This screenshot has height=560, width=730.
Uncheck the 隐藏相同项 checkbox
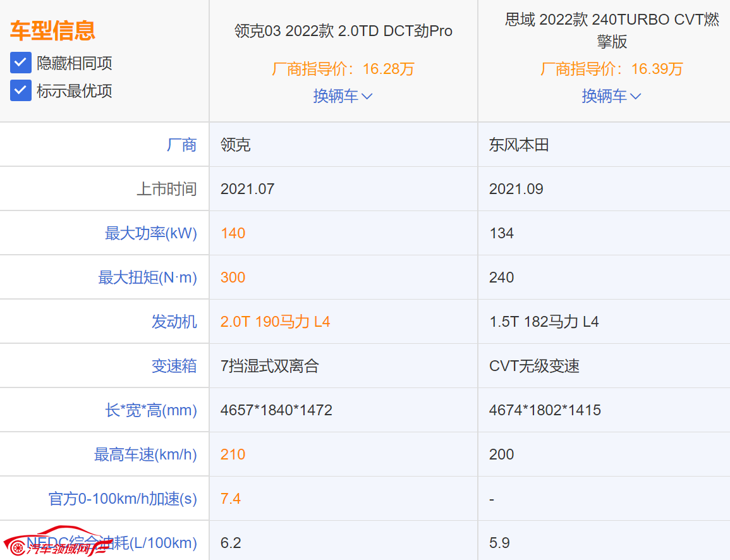tap(20, 63)
